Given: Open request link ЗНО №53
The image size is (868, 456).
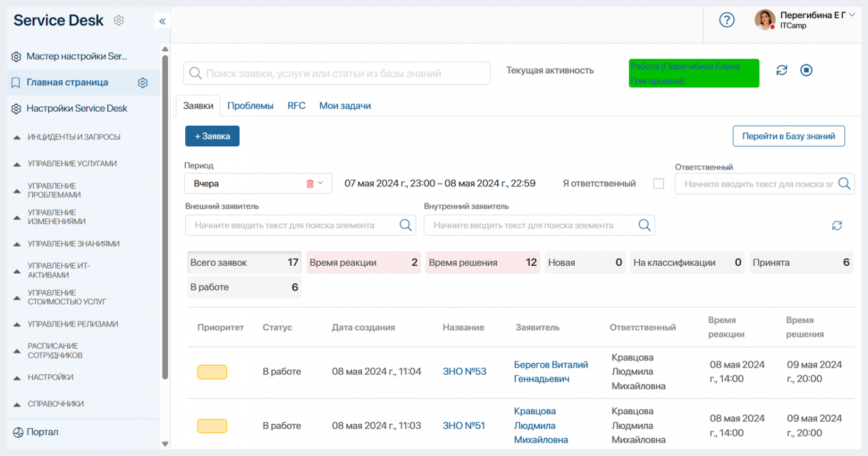Looking at the screenshot, I should tap(465, 371).
